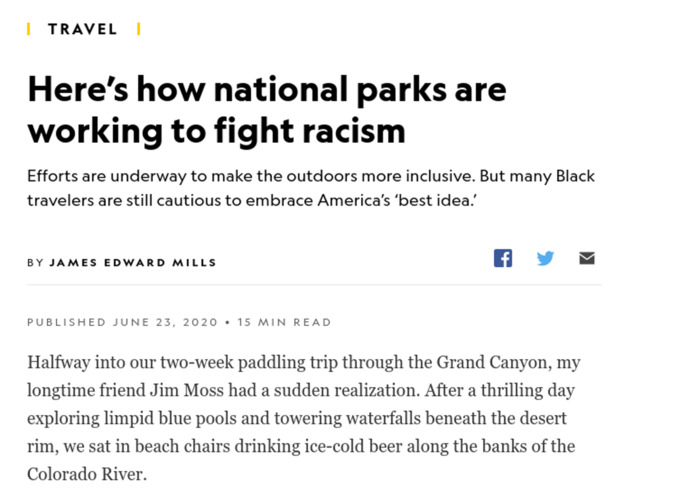The width and height of the screenshot is (690, 491).
Task: Click the yellow bar right of TRAVEL
Action: [x=139, y=29]
